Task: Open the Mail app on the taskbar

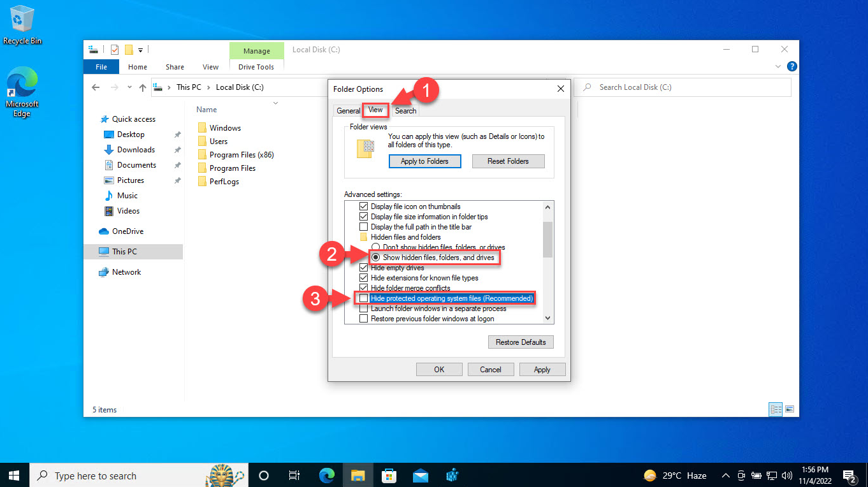Action: point(420,476)
